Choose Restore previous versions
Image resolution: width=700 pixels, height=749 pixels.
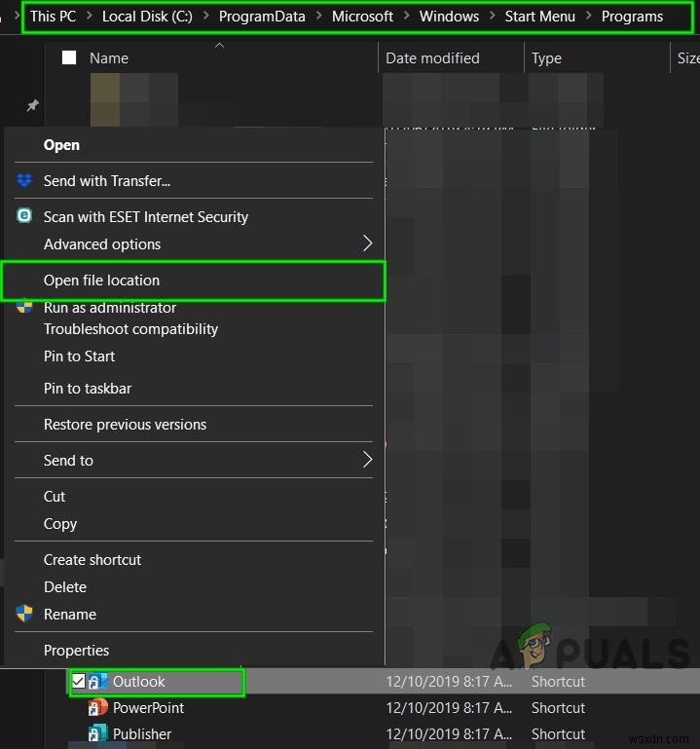coord(125,425)
